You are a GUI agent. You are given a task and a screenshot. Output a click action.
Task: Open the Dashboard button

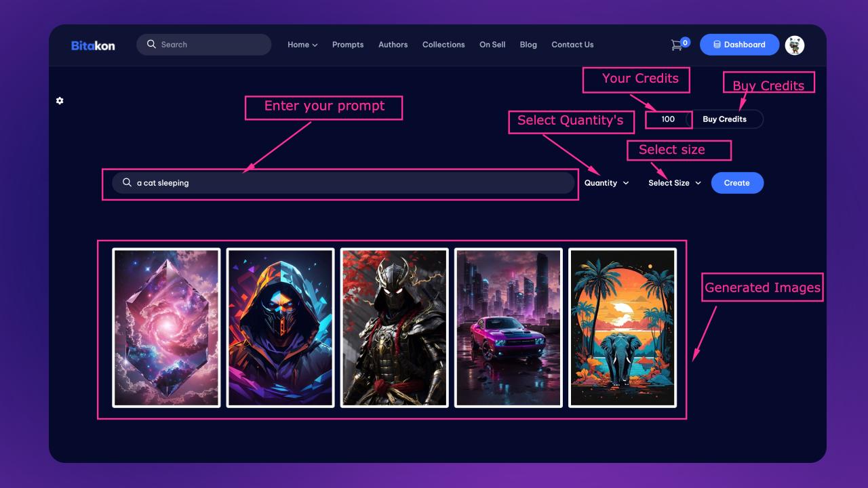pos(739,45)
